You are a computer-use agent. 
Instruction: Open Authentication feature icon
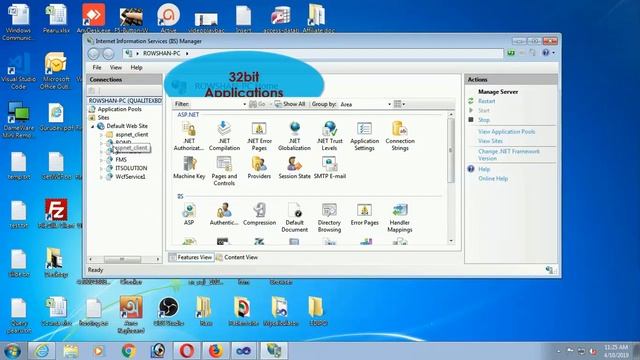pos(224,214)
